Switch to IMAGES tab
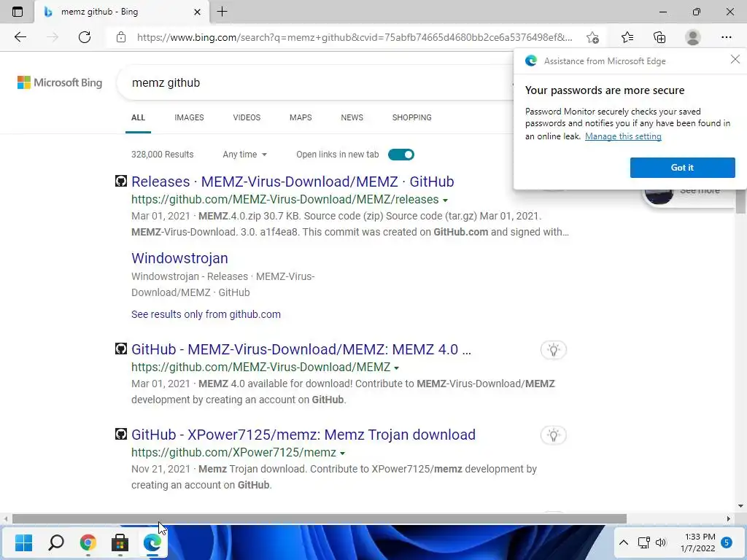This screenshot has height=560, width=747. point(189,117)
